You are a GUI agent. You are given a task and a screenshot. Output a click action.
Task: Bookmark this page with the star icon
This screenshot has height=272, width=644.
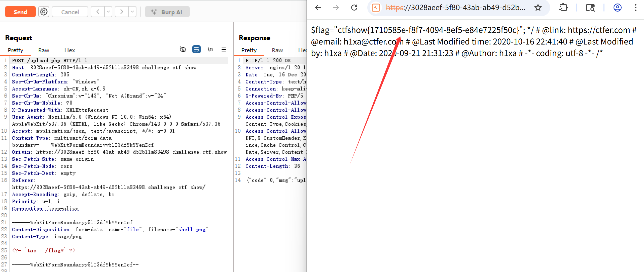[x=538, y=8]
